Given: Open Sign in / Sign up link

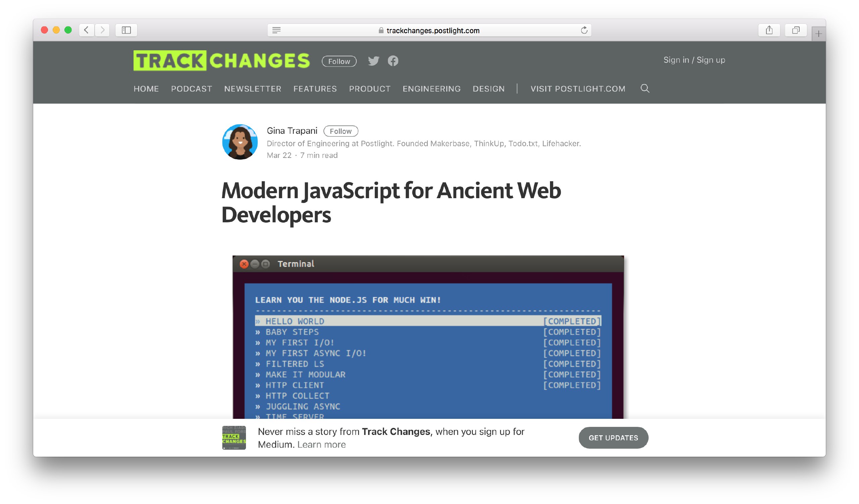Looking at the screenshot, I should coord(694,60).
